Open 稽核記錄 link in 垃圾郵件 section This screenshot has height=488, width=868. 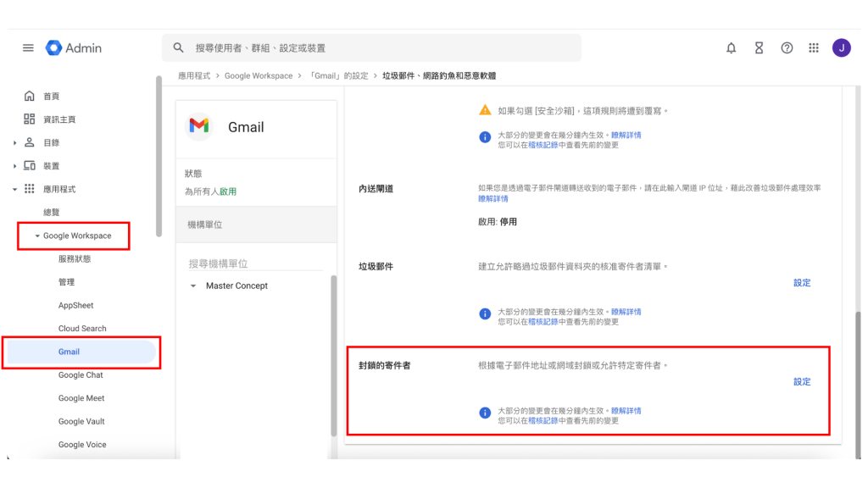pyautogui.click(x=543, y=322)
